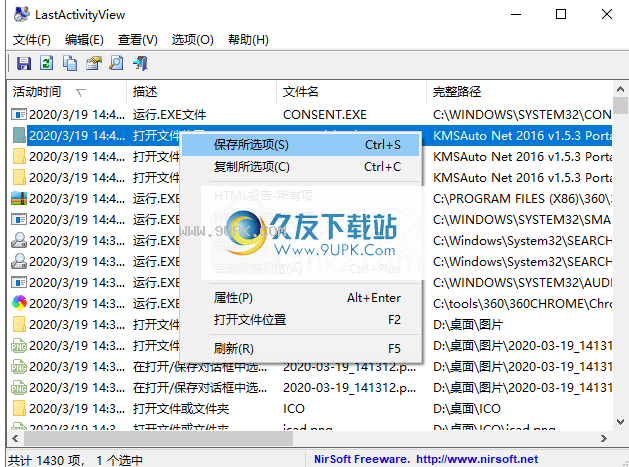Select the C:\PROGRAM FILES (X86)\360 path cell
This screenshot has height=467, width=629.
522,199
